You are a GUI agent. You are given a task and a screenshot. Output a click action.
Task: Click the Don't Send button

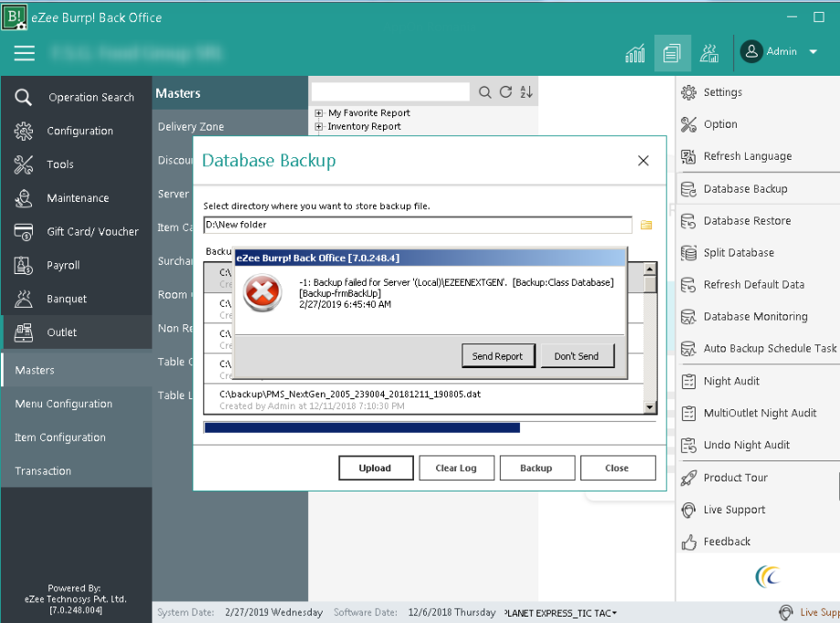point(577,356)
